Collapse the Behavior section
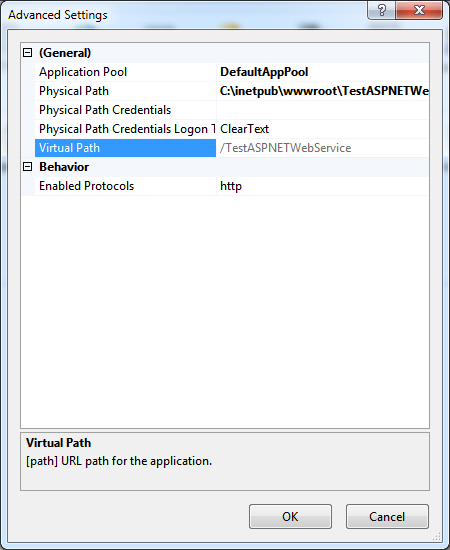 point(27,167)
